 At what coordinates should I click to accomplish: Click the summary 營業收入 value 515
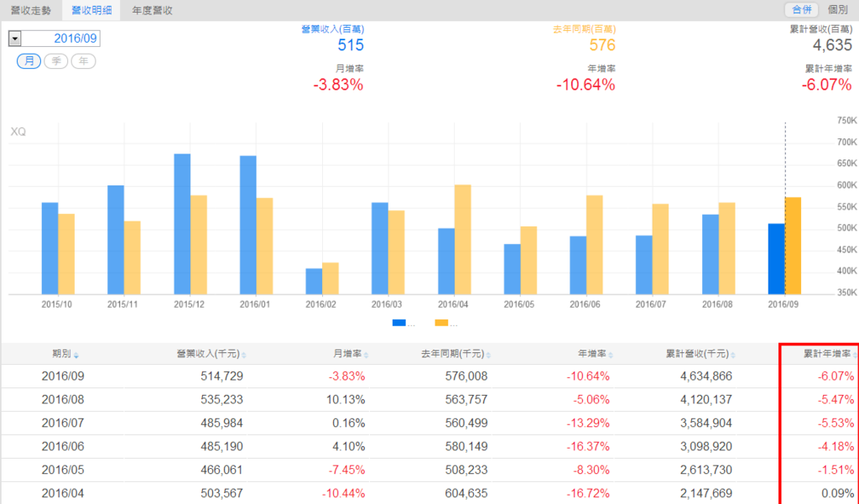coord(351,45)
